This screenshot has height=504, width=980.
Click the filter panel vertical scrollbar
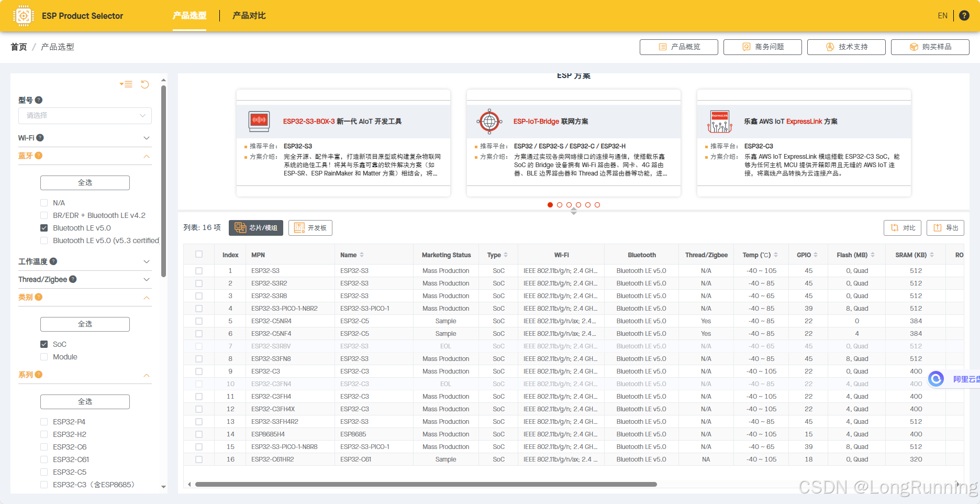click(x=163, y=181)
